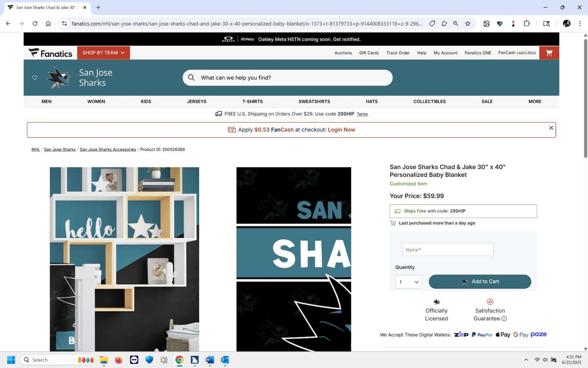Click the search magnifier icon
This screenshot has height=368, width=588.
coord(191,78)
